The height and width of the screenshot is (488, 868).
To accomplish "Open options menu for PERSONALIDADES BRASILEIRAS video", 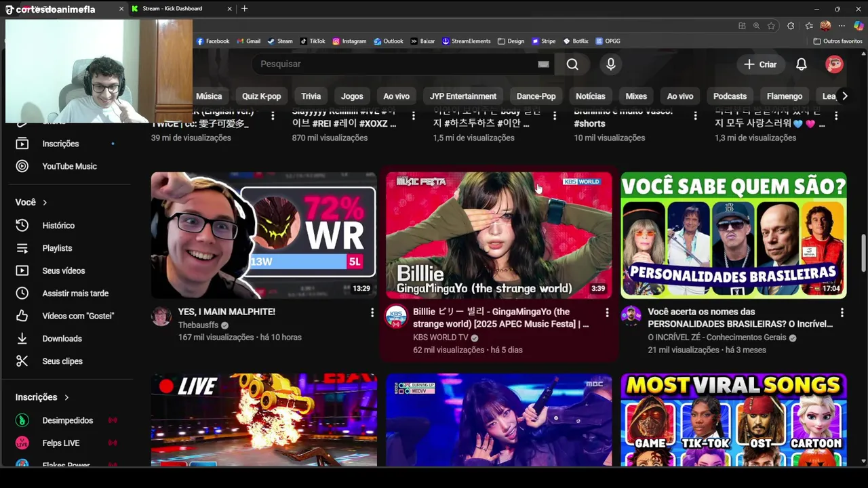I will (842, 312).
